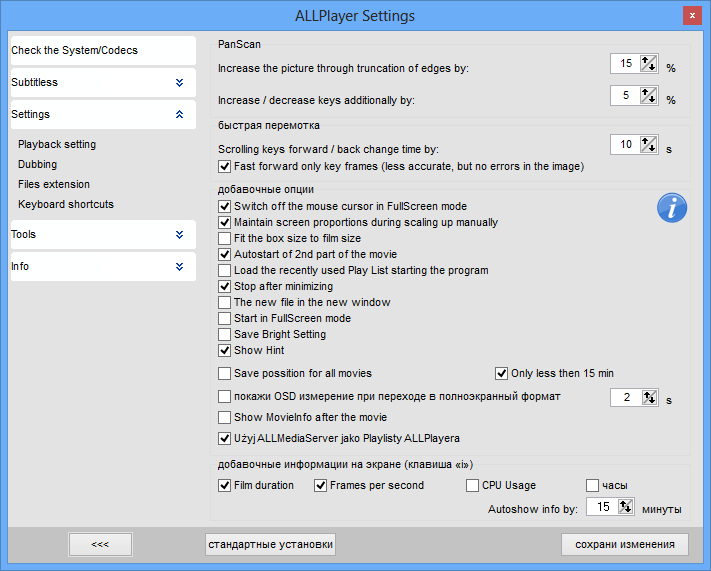711x571 pixels.
Task: Click the OSD display seconds spinner arrows
Action: click(649, 397)
